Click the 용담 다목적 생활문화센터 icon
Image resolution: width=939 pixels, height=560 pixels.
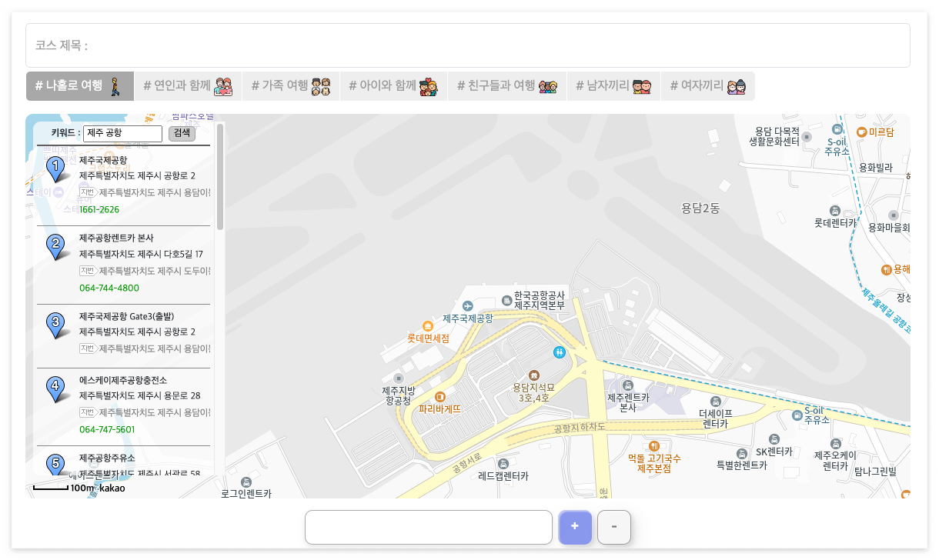click(807, 137)
